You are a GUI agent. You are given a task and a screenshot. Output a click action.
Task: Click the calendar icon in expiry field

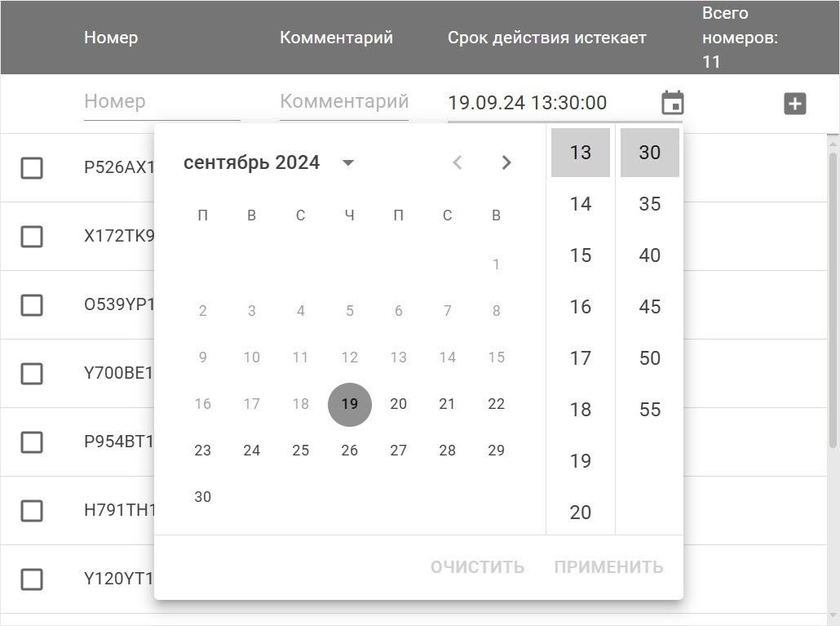pos(672,103)
